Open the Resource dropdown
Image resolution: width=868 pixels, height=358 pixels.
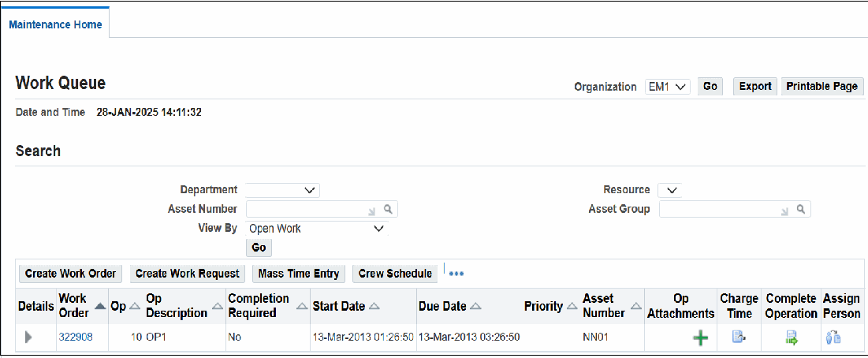(x=670, y=190)
